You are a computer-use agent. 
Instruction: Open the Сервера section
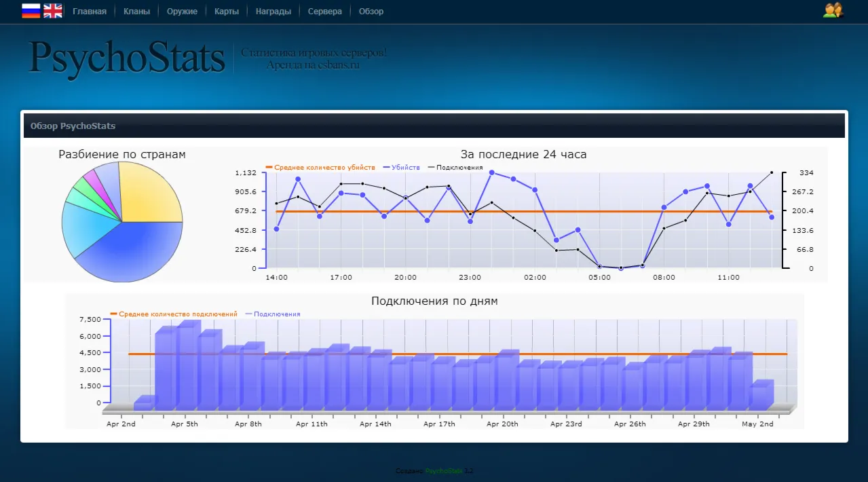coord(325,12)
